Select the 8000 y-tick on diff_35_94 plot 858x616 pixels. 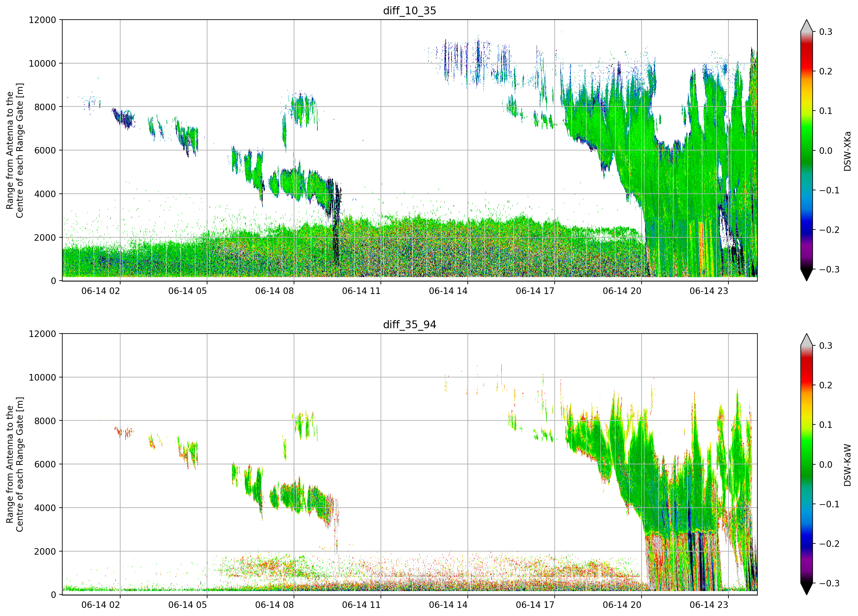coord(45,421)
